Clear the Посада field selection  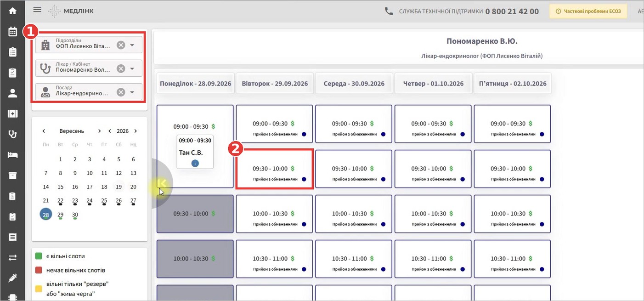click(x=121, y=92)
